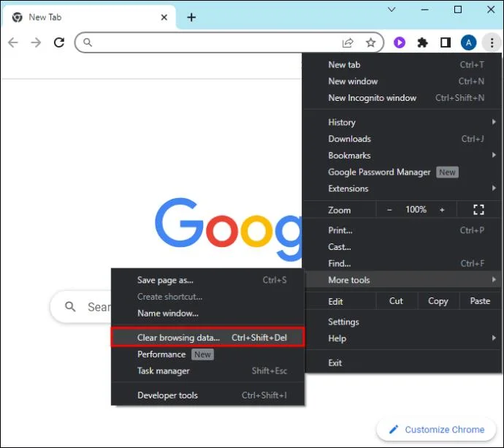This screenshot has width=504, height=448.
Task: Increase zoom with plus button
Action: [442, 210]
